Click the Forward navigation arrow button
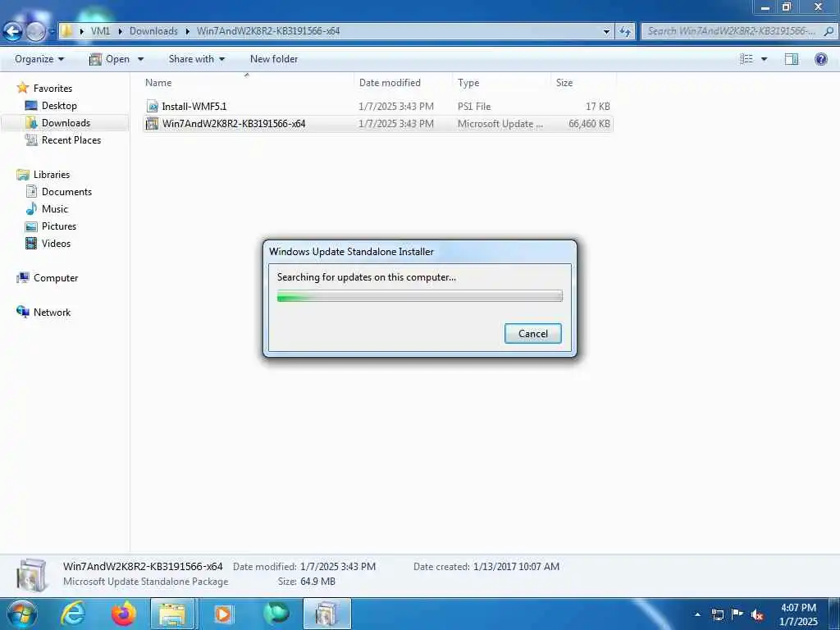The image size is (840, 630). 35,32
